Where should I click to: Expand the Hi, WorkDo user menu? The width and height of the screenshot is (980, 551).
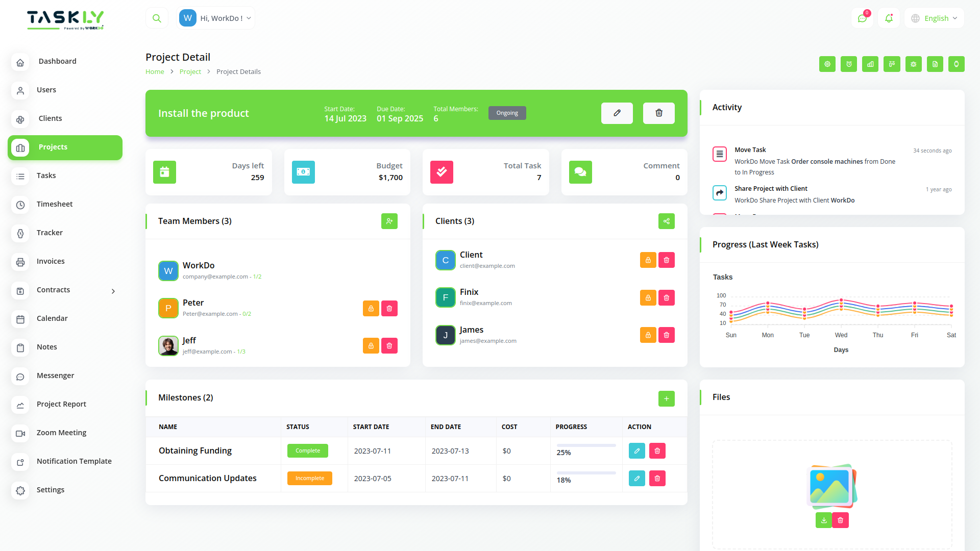click(216, 18)
